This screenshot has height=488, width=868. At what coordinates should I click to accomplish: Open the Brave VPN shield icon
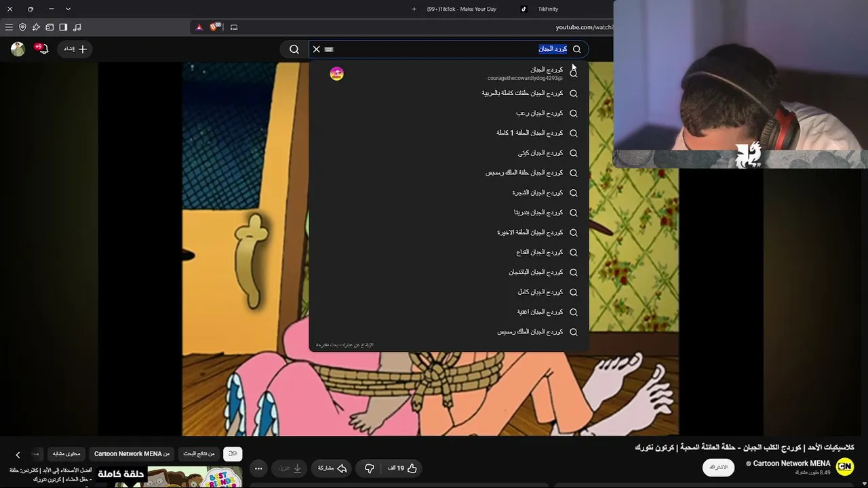22,27
